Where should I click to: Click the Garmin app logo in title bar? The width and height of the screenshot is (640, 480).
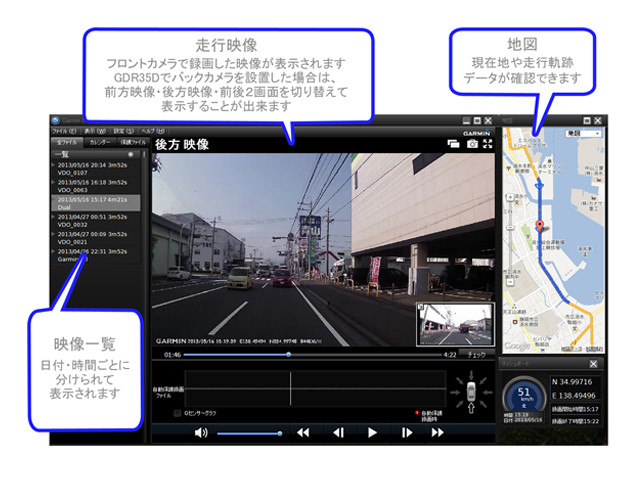[56, 120]
